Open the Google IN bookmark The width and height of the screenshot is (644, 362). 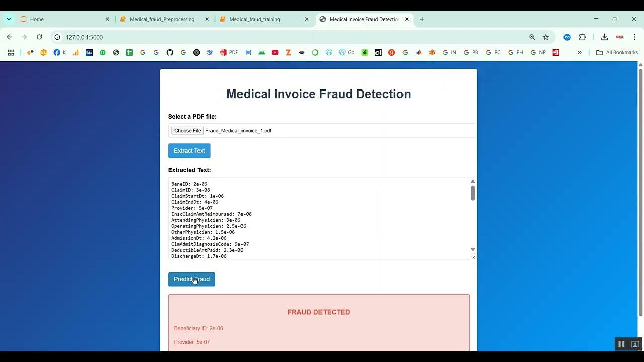[x=449, y=52]
